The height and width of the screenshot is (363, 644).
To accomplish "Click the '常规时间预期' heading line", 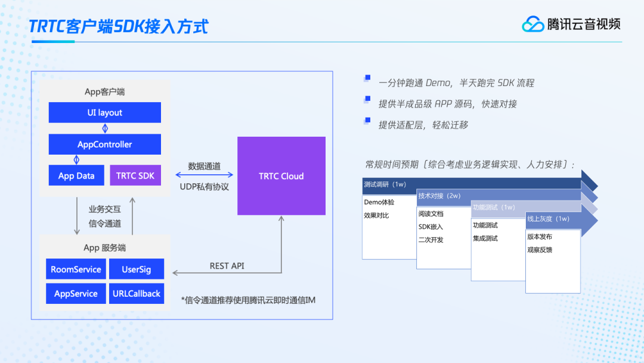I will pos(469,165).
